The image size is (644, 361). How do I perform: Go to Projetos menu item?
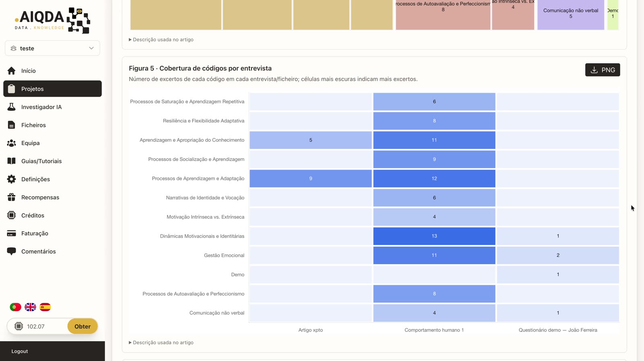pyautogui.click(x=52, y=89)
